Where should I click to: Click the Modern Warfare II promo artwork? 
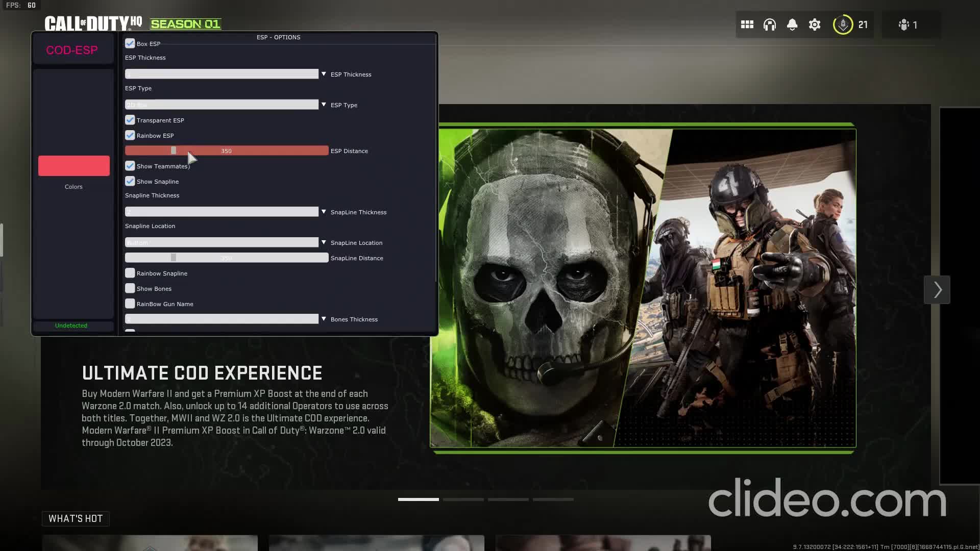click(643, 288)
